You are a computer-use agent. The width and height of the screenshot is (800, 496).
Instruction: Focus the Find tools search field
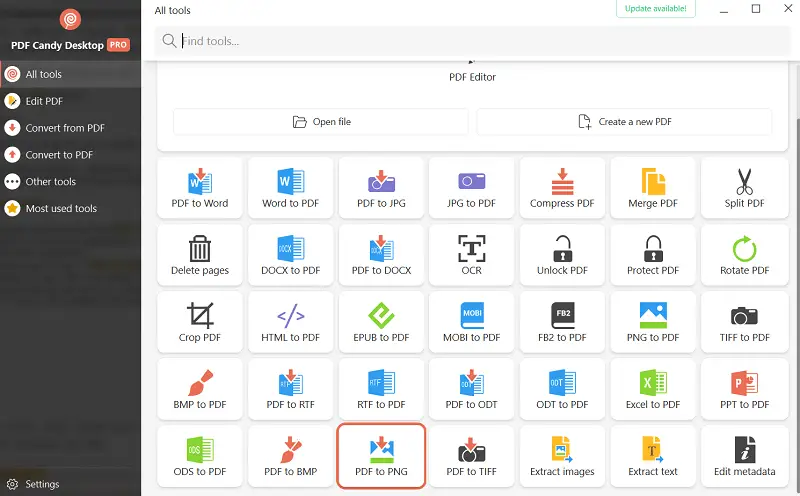472,41
